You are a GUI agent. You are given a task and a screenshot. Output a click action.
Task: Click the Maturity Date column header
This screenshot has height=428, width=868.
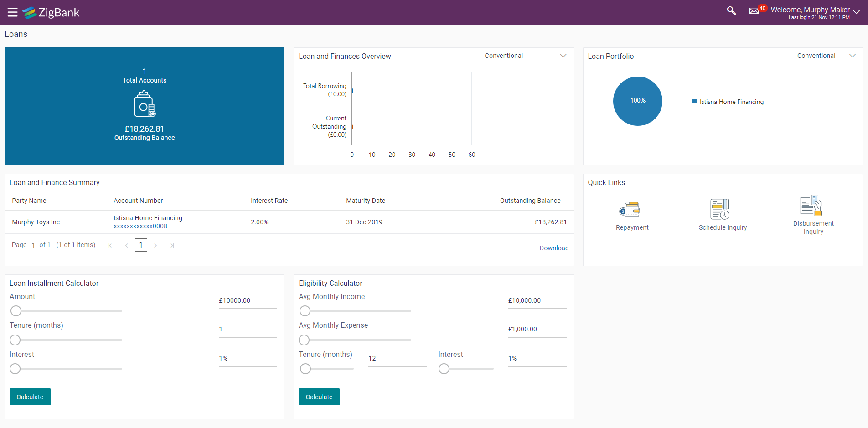tap(366, 201)
